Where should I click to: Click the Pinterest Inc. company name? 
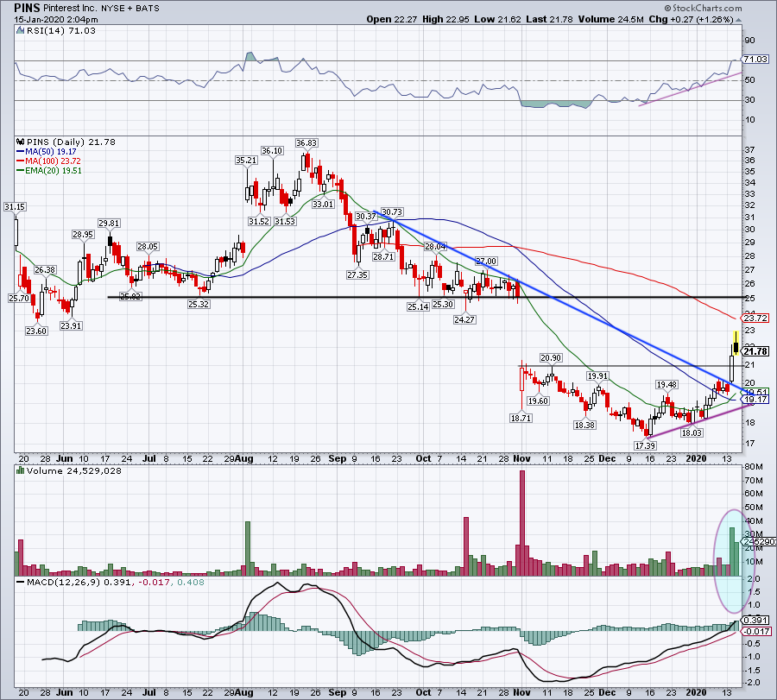(x=71, y=9)
